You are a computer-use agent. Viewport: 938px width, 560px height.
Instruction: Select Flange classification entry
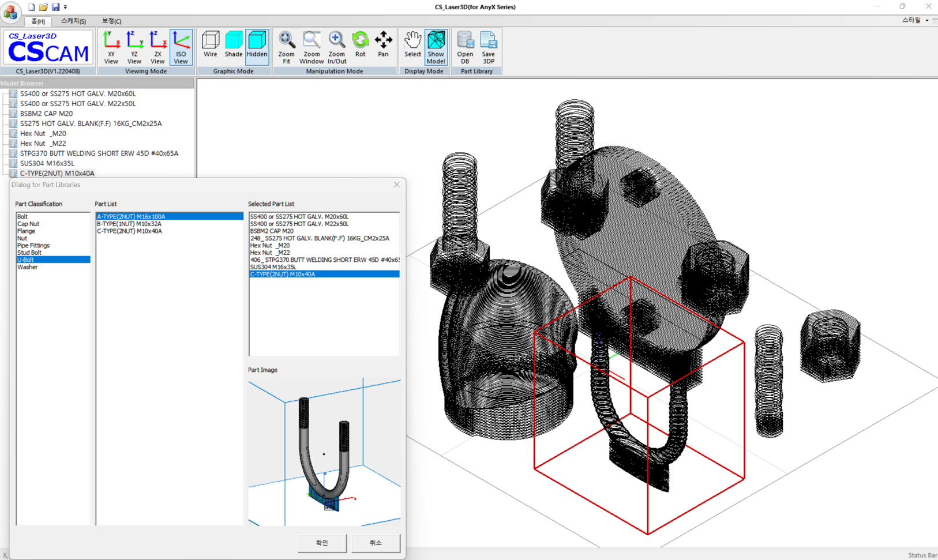click(53, 231)
